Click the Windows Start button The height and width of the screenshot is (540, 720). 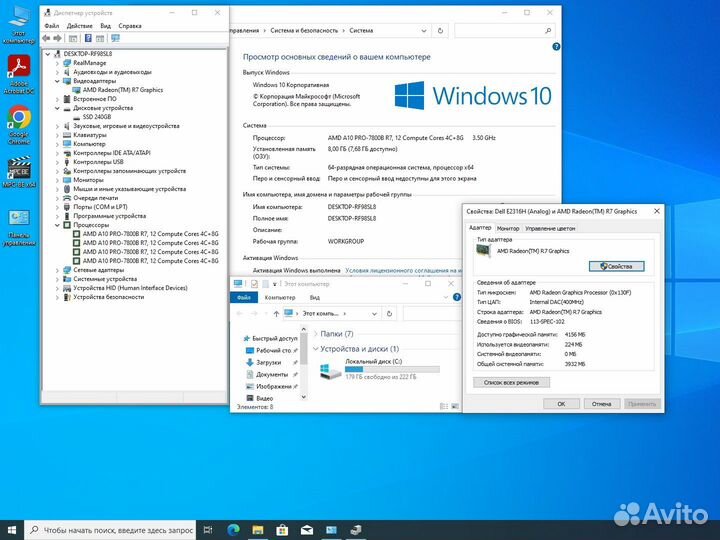click(x=12, y=530)
